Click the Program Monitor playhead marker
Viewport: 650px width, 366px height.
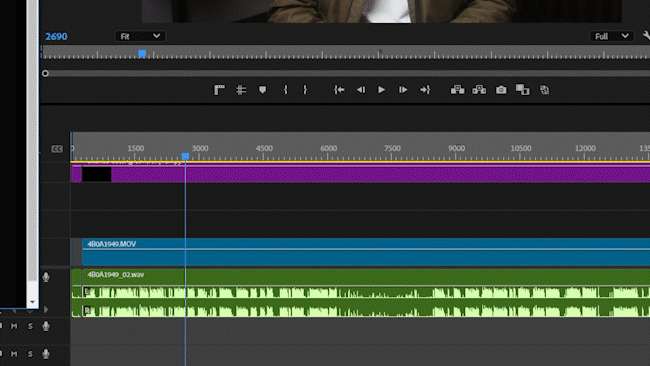[x=142, y=53]
